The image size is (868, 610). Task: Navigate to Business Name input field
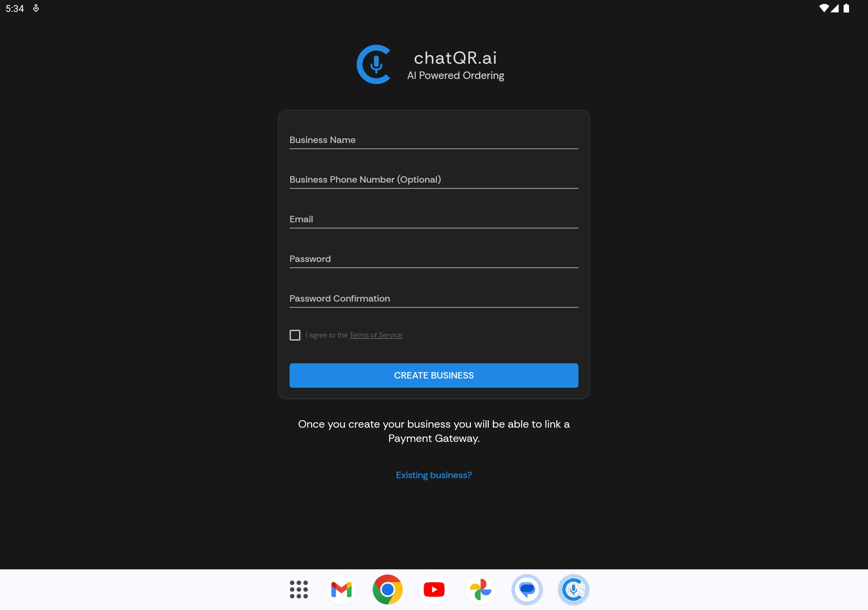pos(434,140)
